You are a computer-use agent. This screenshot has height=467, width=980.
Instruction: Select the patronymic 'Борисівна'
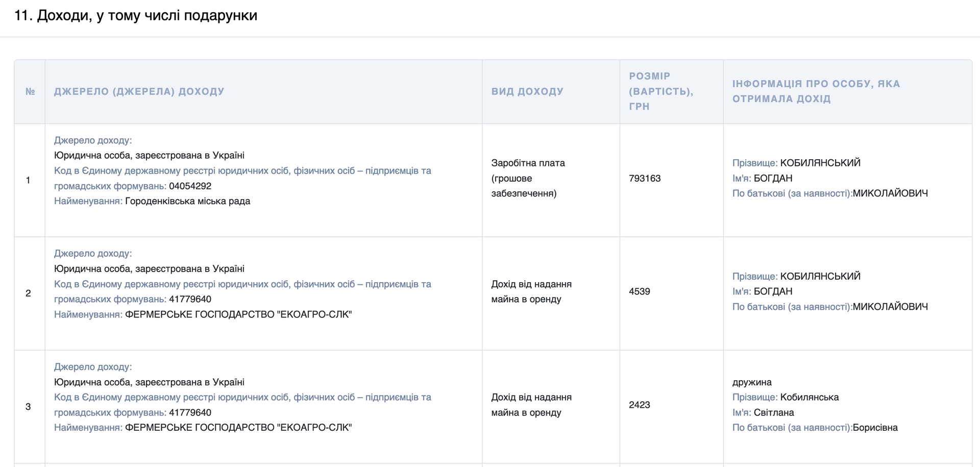(875, 428)
